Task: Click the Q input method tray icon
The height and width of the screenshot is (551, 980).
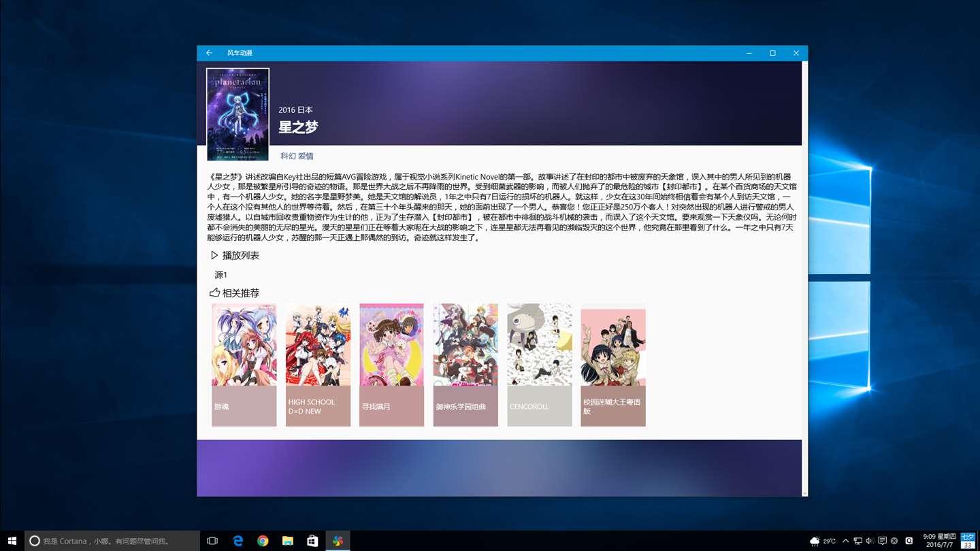Action: pyautogui.click(x=909, y=541)
